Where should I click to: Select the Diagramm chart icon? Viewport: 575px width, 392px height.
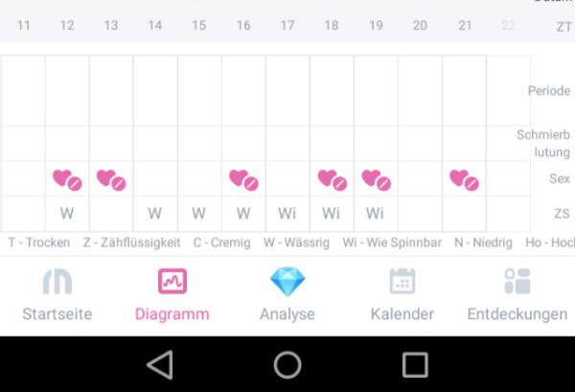click(x=172, y=281)
